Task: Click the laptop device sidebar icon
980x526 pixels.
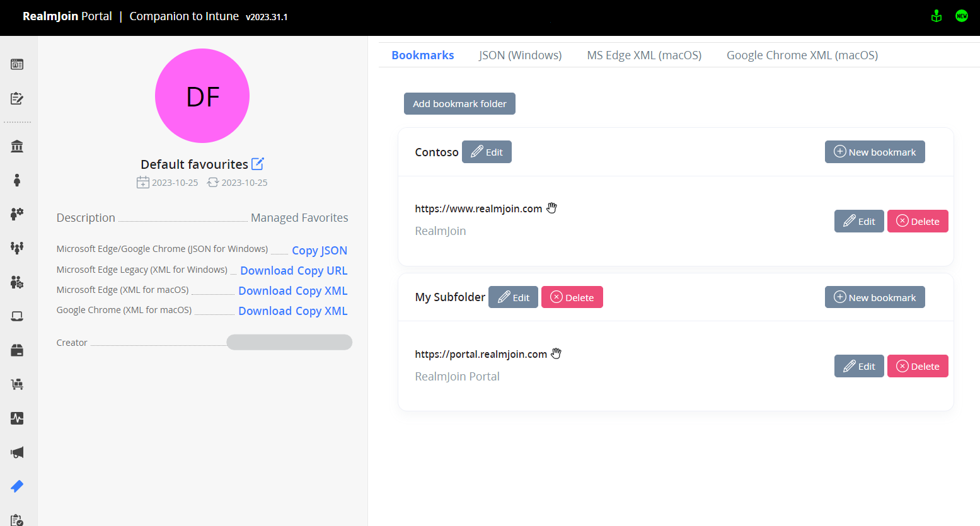Action: 17,316
